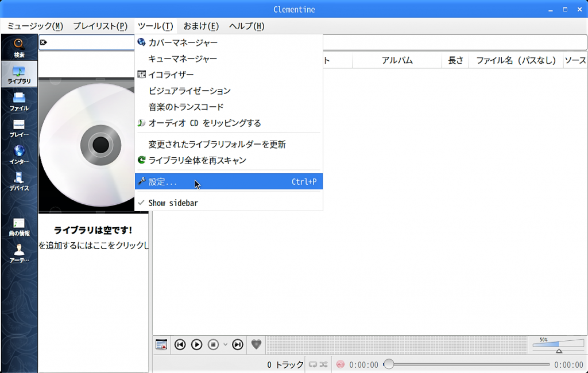This screenshot has height=373, width=588.
Task: Select 音楽のトランスコード menu item
Action: (x=229, y=107)
